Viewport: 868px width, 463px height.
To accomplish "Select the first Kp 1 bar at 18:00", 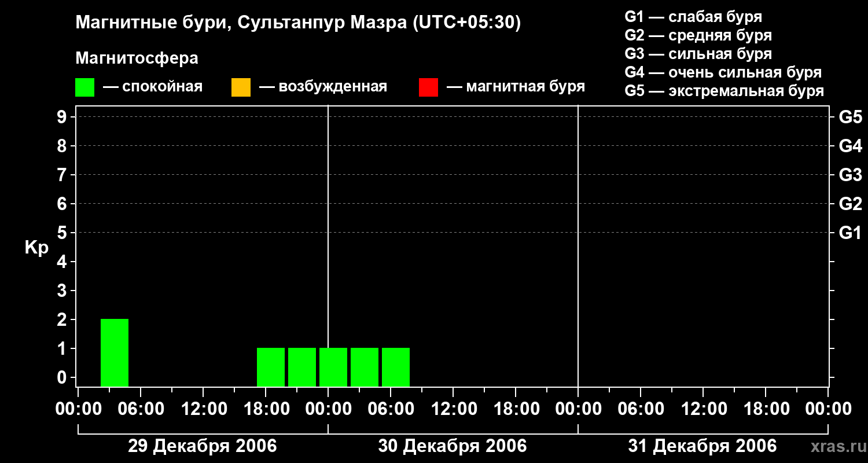I will tap(271, 367).
